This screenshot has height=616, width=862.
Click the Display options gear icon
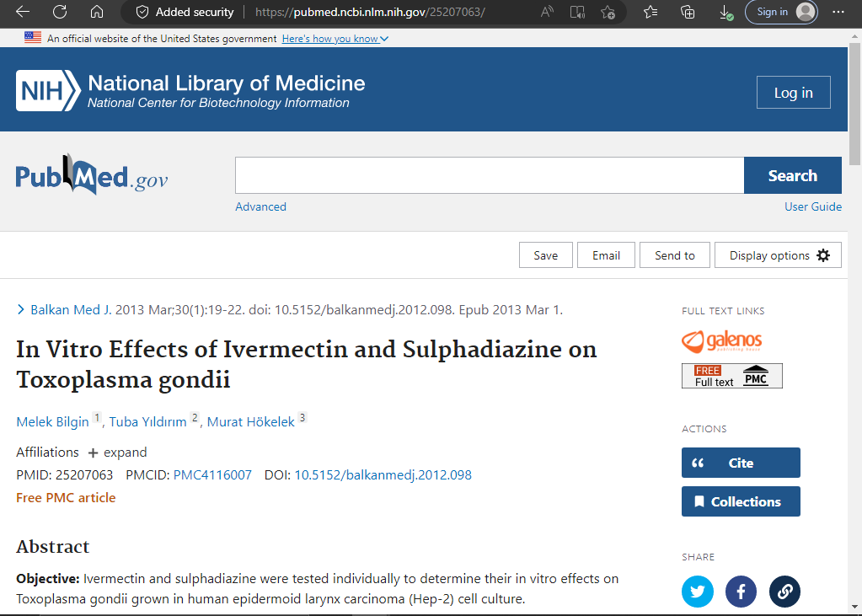823,255
